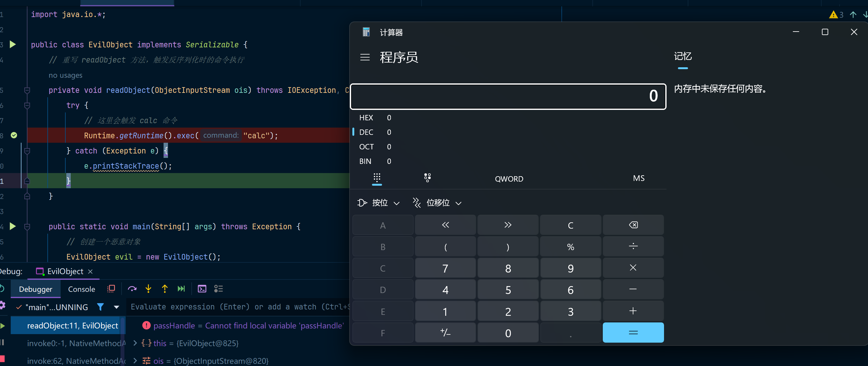Click the thread filter funnel icon
The image size is (868, 366).
[x=100, y=307]
